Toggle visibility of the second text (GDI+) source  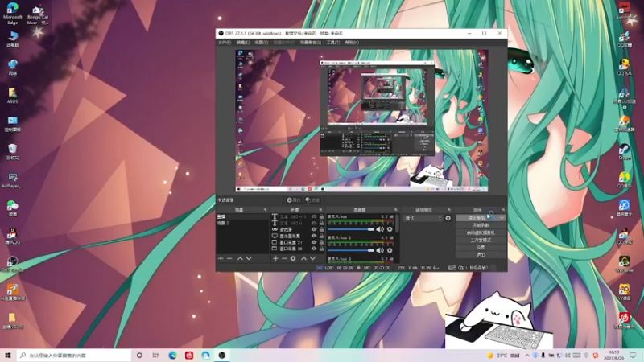314,223
